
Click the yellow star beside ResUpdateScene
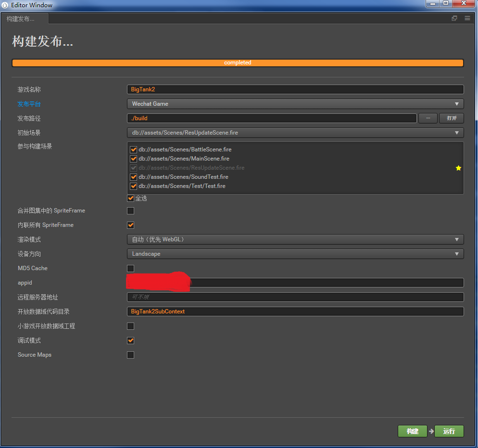pyautogui.click(x=458, y=168)
